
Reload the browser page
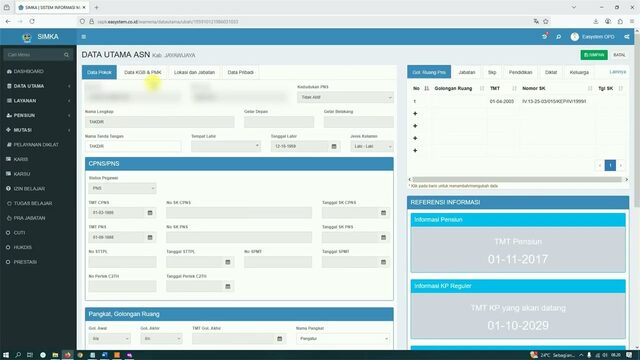32,21
